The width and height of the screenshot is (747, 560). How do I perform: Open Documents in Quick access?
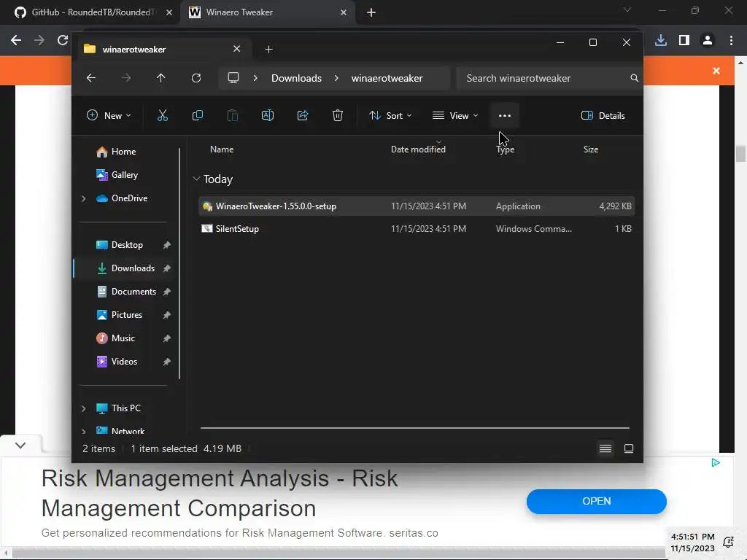133,292
